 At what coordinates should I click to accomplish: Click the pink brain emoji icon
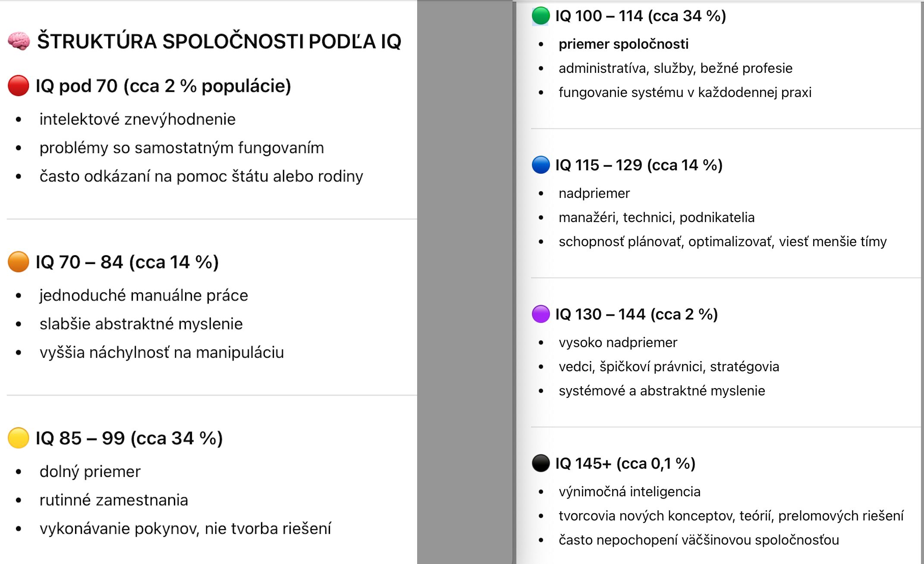click(19, 41)
